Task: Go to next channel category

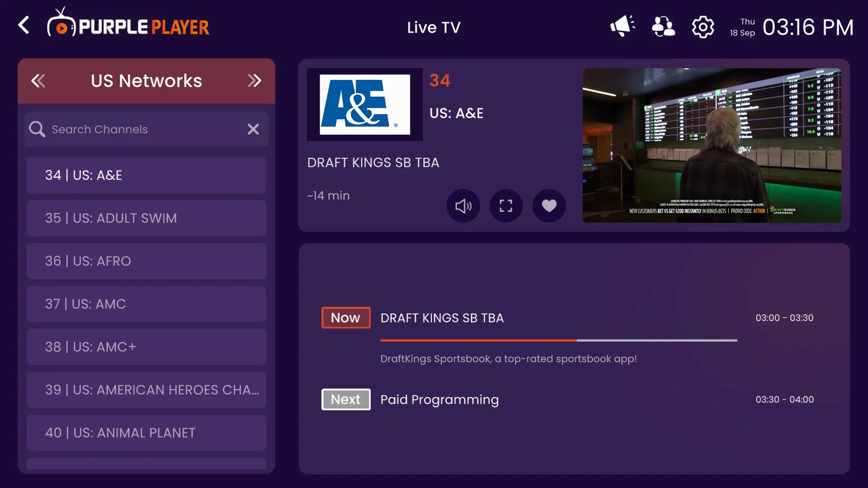Action: [x=255, y=81]
